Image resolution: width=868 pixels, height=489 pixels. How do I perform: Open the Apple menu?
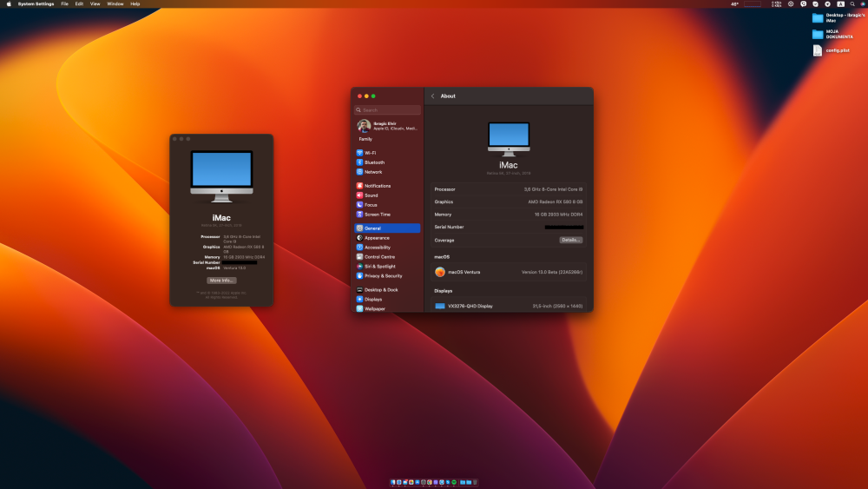pos(9,3)
